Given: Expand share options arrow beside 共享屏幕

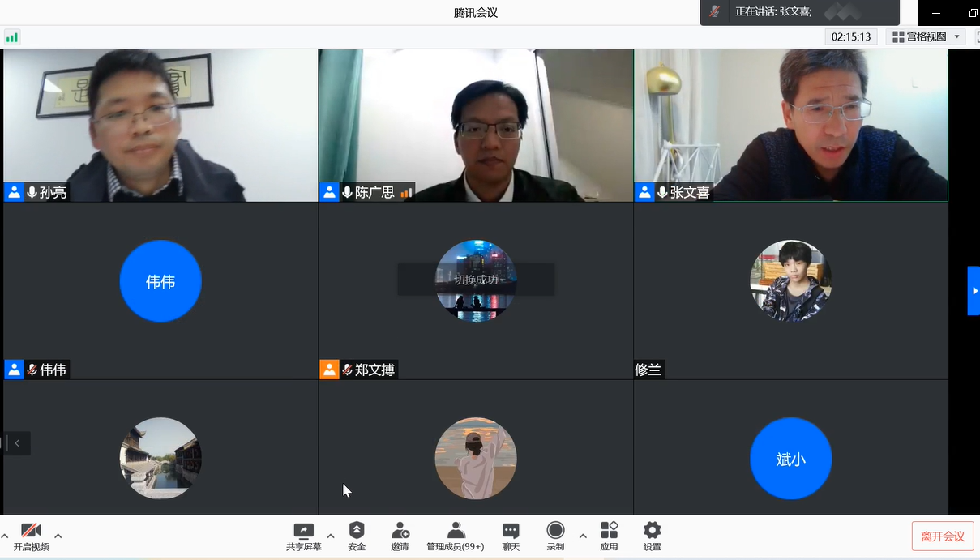Looking at the screenshot, I should [x=330, y=536].
